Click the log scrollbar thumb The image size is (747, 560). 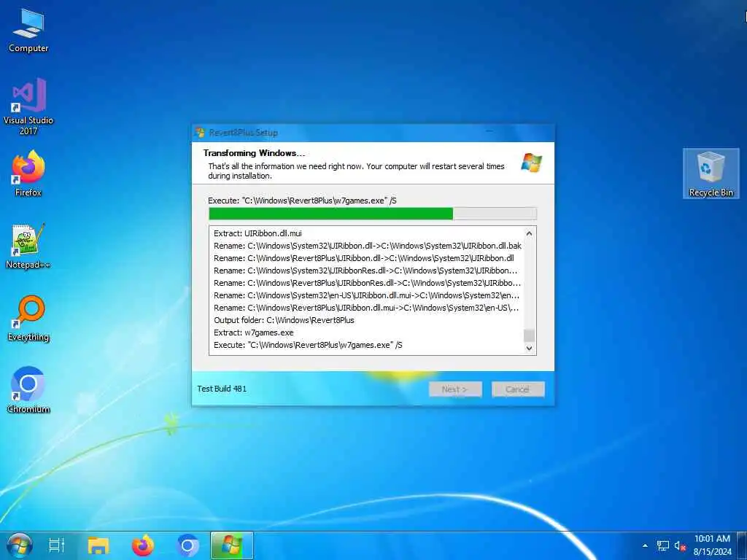[x=529, y=335]
